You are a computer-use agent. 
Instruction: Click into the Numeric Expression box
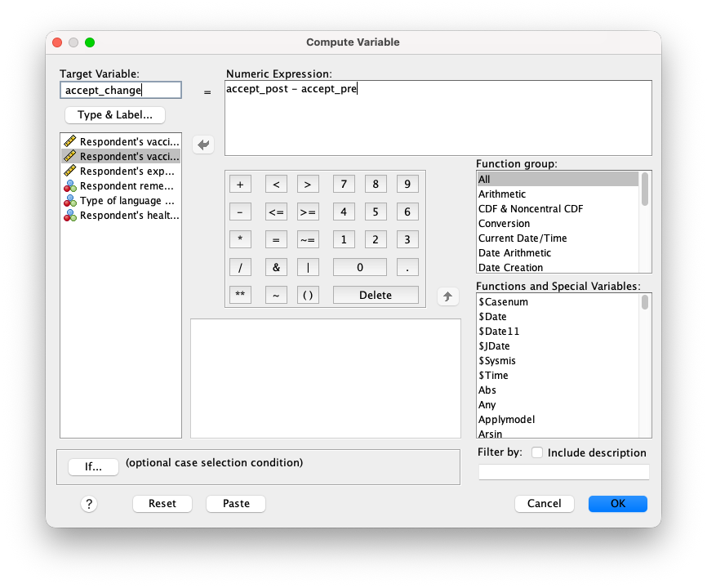coord(438,118)
